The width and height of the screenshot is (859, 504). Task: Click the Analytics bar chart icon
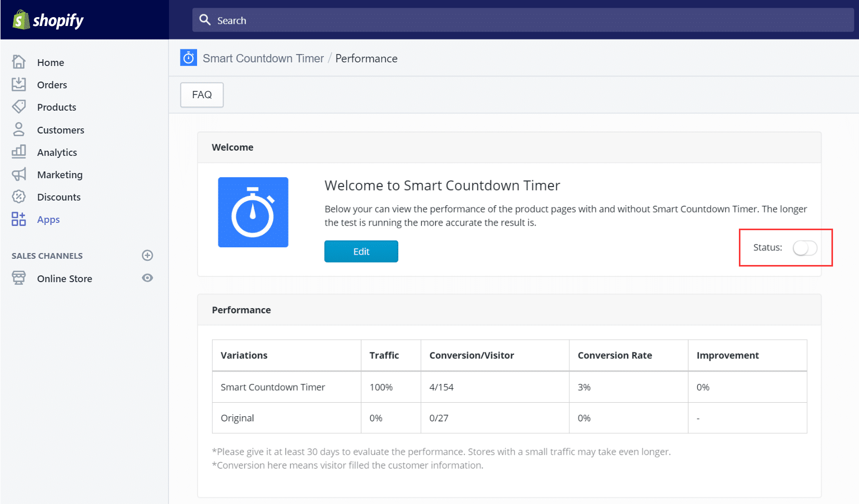point(19,152)
